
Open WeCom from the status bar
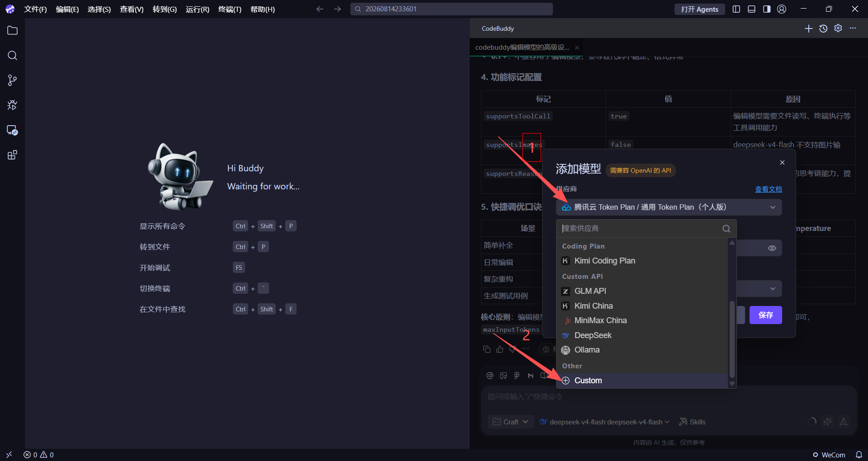click(x=829, y=455)
